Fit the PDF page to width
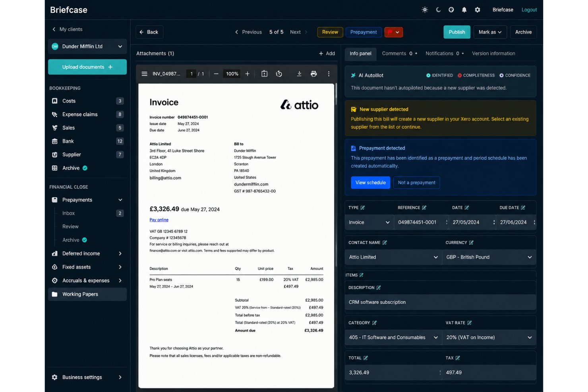The height and width of the screenshot is (392, 588). (265, 74)
